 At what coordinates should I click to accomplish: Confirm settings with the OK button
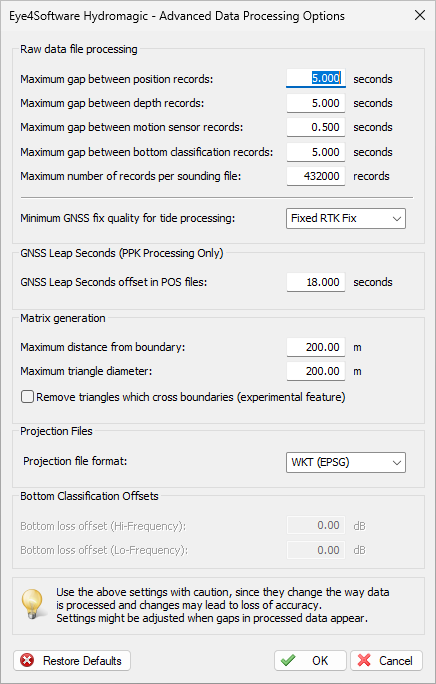click(310, 660)
